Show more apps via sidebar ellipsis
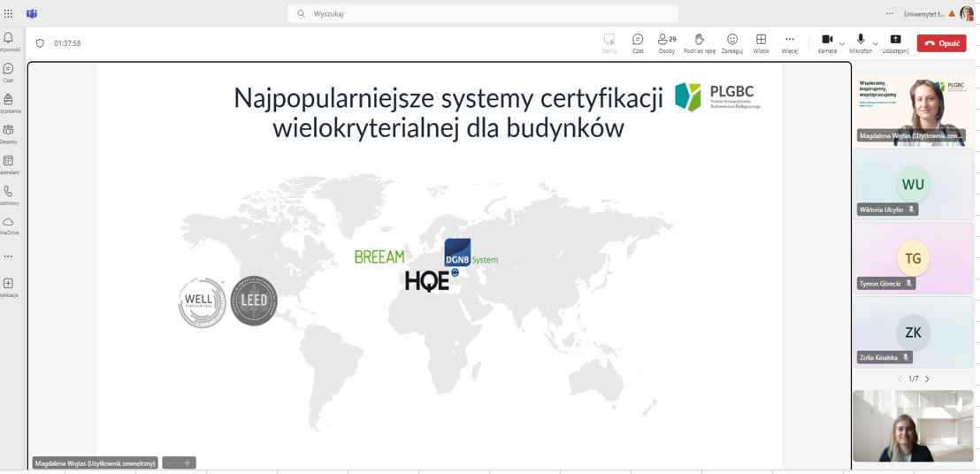Screen dimensions: 980x474 pos(8,256)
